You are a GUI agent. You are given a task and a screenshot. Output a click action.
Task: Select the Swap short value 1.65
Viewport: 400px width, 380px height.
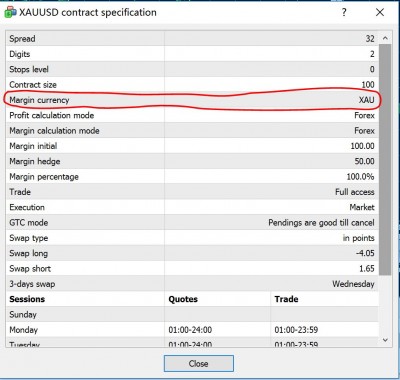coord(367,269)
